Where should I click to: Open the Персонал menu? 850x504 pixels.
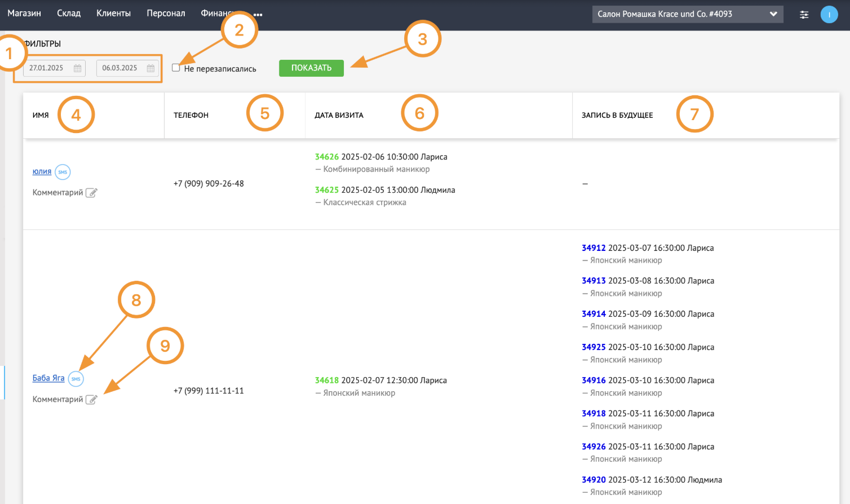pos(166,13)
